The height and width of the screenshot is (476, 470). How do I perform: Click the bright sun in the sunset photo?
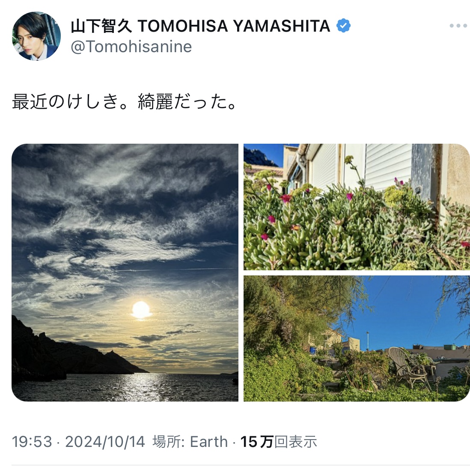click(x=141, y=309)
